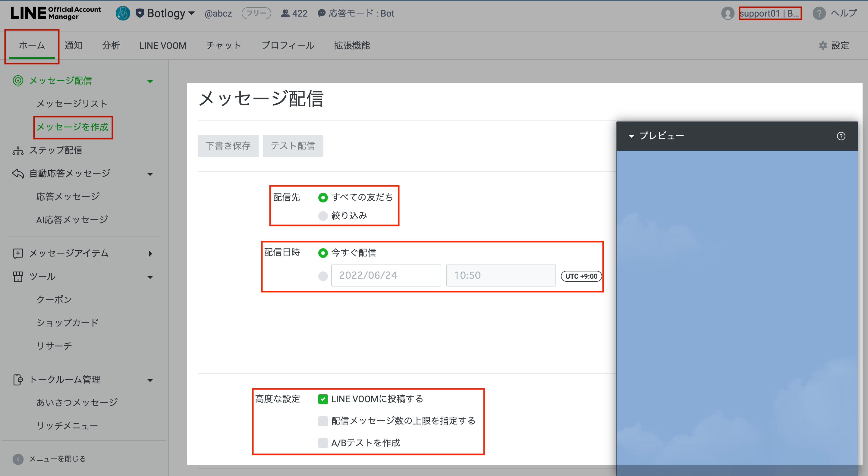Image resolution: width=868 pixels, height=476 pixels.
Task: Open the チャット tab
Action: [x=223, y=45]
